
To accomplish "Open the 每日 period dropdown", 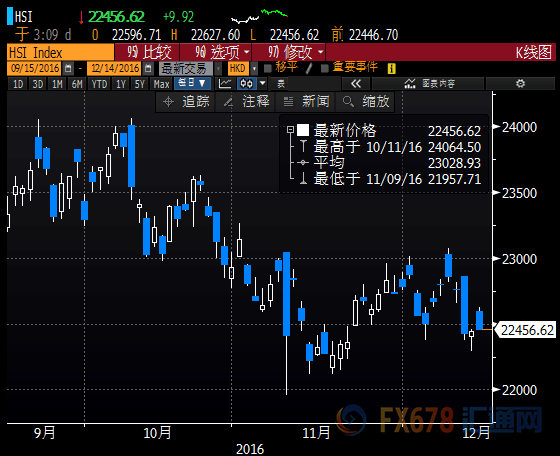I will (192, 84).
